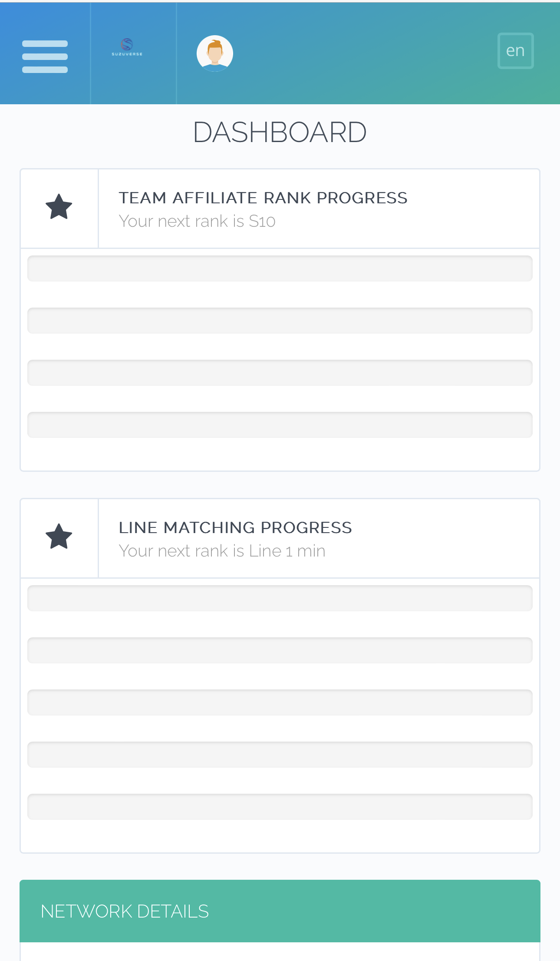This screenshot has width=560, height=961.
Task: Click the Team Affiliate Rank Progress title
Action: point(263,198)
